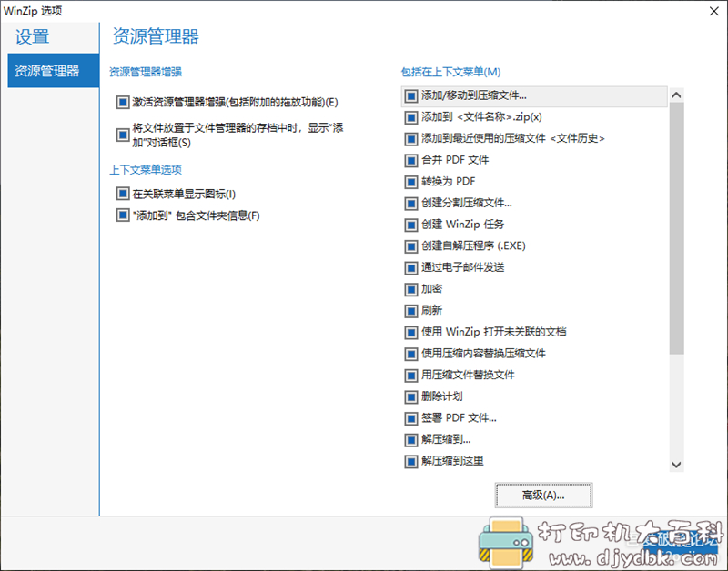
Task: Select 资源管理器 settings tab
Action: pyautogui.click(x=54, y=71)
